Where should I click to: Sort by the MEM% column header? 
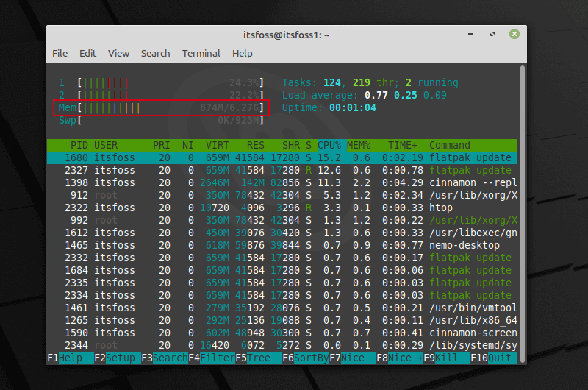pyautogui.click(x=359, y=145)
